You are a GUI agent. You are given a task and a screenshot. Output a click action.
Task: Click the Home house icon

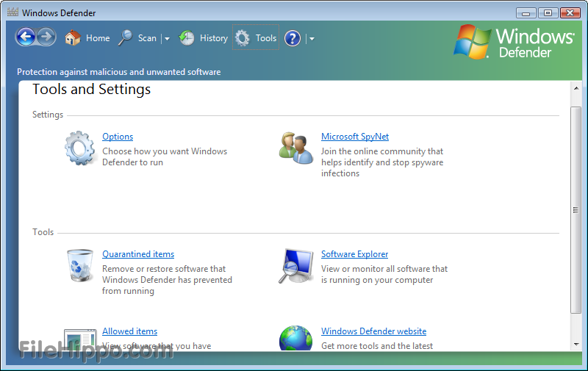click(73, 38)
